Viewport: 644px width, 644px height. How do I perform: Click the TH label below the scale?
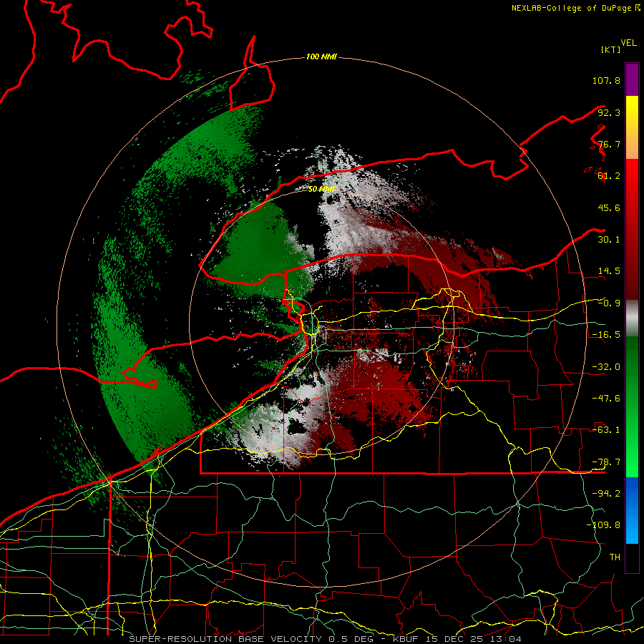click(615, 557)
